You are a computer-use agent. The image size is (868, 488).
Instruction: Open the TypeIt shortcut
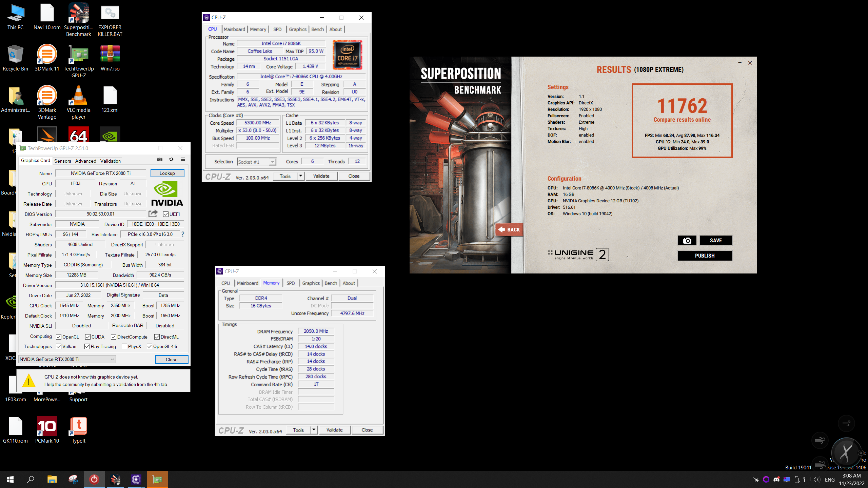point(78,430)
